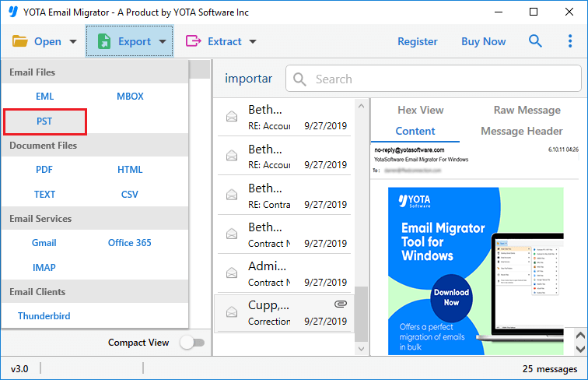Expand the Extract dropdown arrow
This screenshot has height=380, width=588.
[252, 42]
